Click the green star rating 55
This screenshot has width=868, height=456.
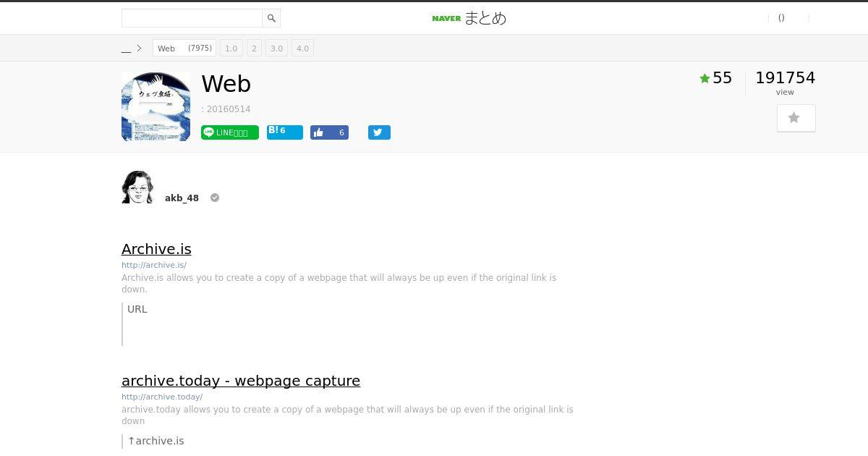click(x=716, y=78)
